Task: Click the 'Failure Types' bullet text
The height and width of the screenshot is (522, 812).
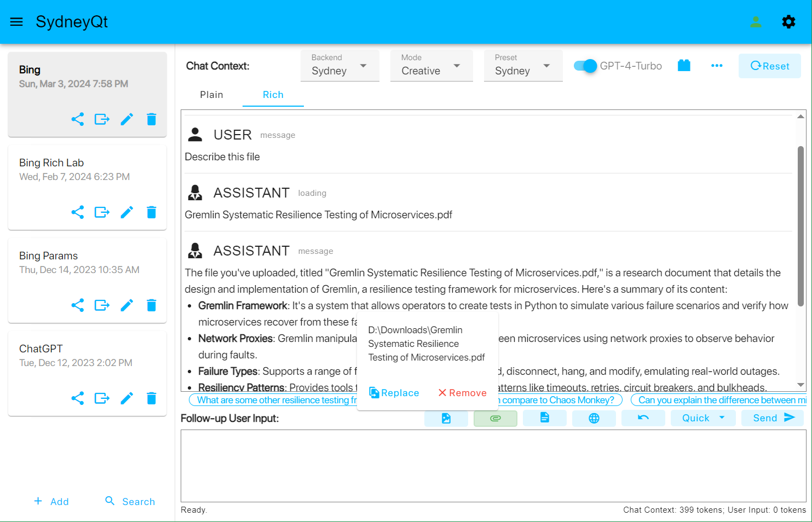Action: (228, 371)
